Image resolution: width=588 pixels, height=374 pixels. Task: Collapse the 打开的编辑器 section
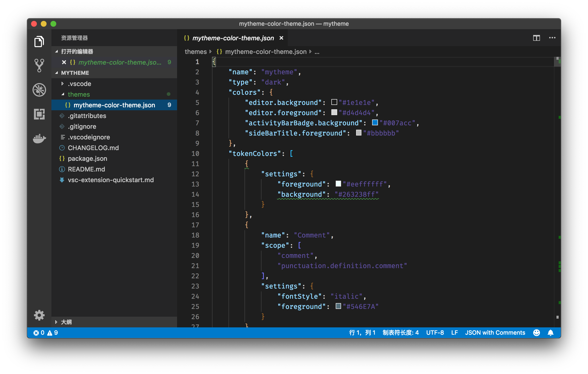coord(77,51)
